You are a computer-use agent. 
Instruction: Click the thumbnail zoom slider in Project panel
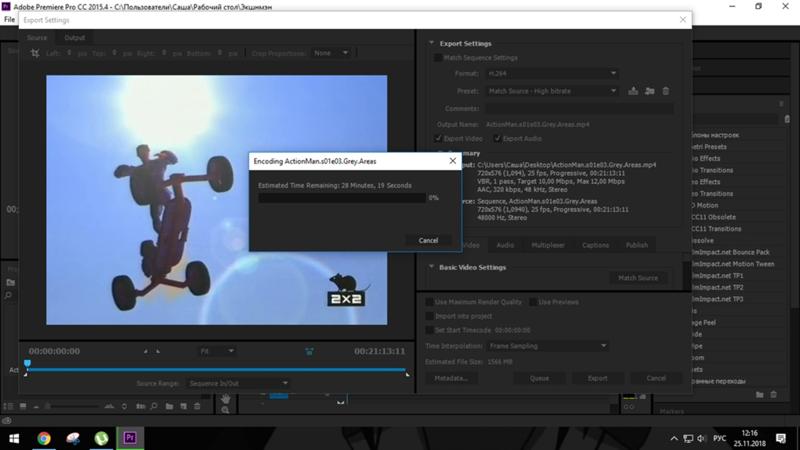point(71,407)
